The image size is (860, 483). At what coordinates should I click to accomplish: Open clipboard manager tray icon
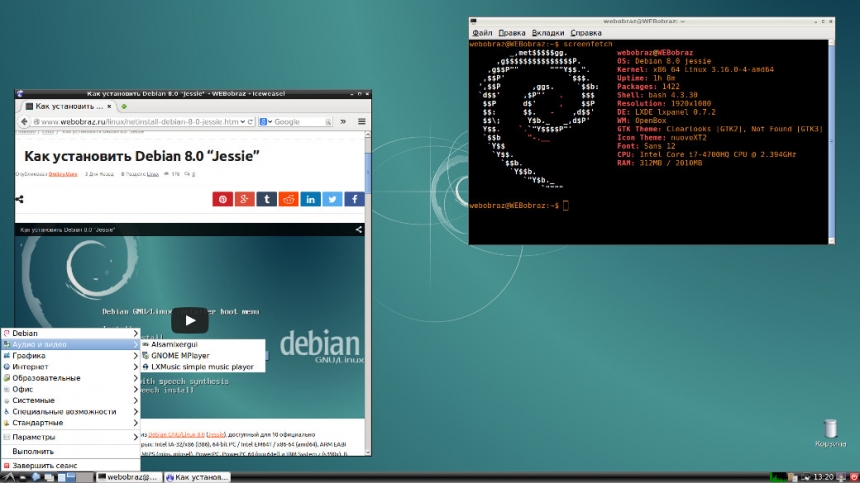click(x=793, y=478)
